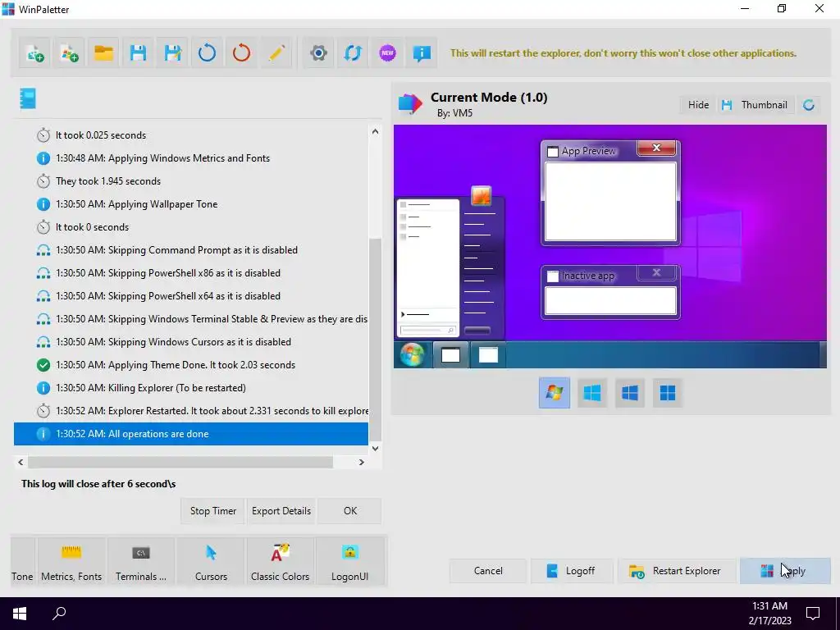Click the Restart Explorer button
This screenshot has height=630, width=840.
click(676, 571)
